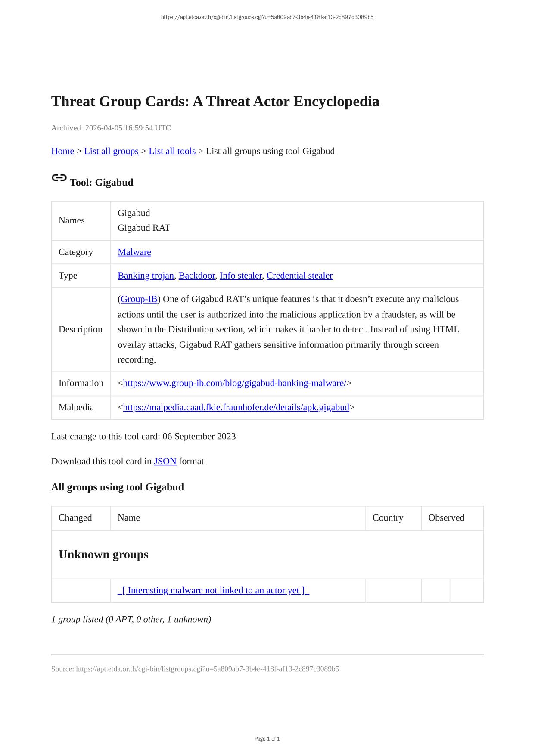Viewport: 535px width, 756px height.
Task: Open Interesting malware not linked to actor link
Action: point(213,590)
